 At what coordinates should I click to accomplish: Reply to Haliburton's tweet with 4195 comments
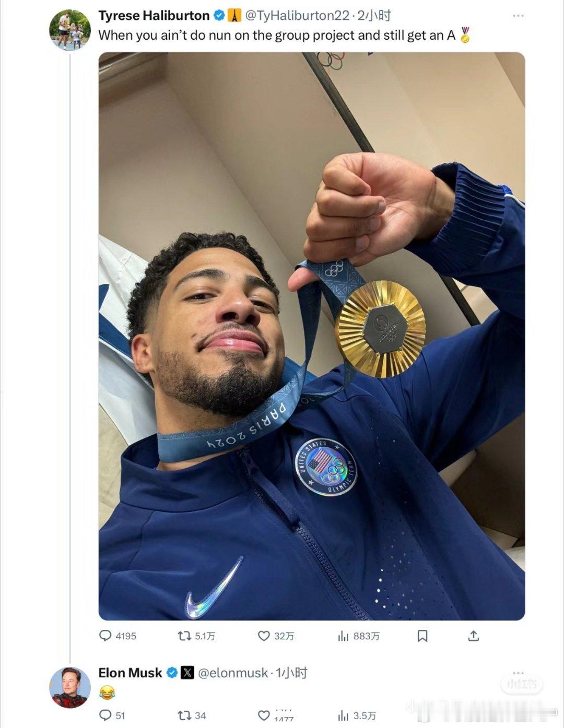(x=118, y=636)
